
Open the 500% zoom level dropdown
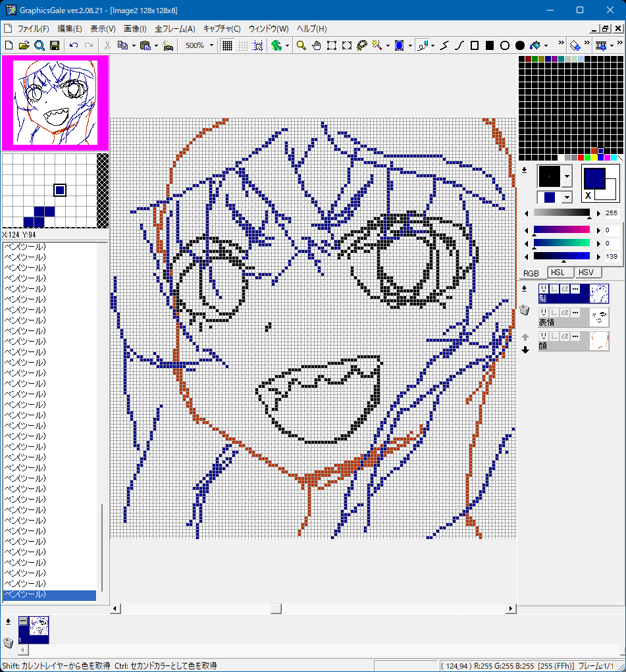211,45
